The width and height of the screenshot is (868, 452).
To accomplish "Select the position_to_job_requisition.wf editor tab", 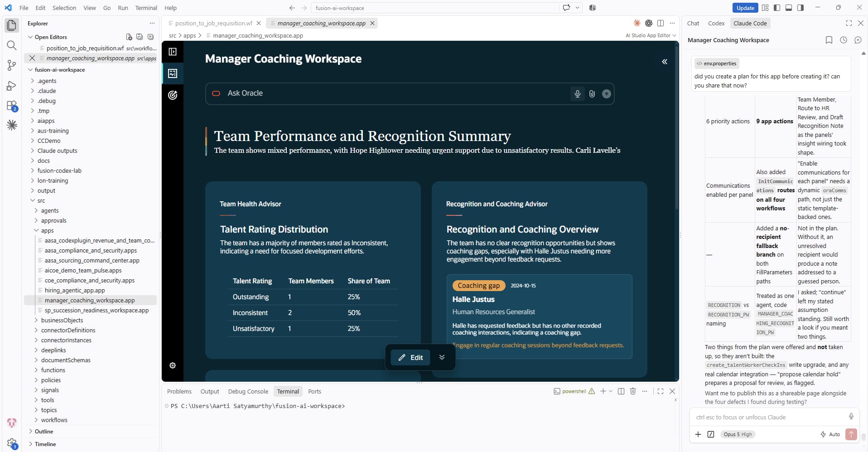I will click(213, 23).
